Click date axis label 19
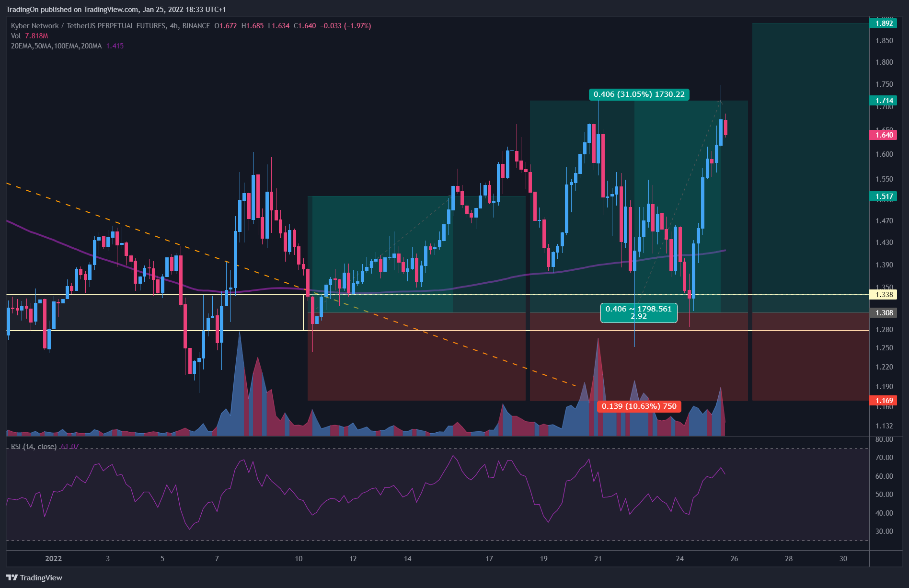Image resolution: width=909 pixels, height=588 pixels. point(544,559)
